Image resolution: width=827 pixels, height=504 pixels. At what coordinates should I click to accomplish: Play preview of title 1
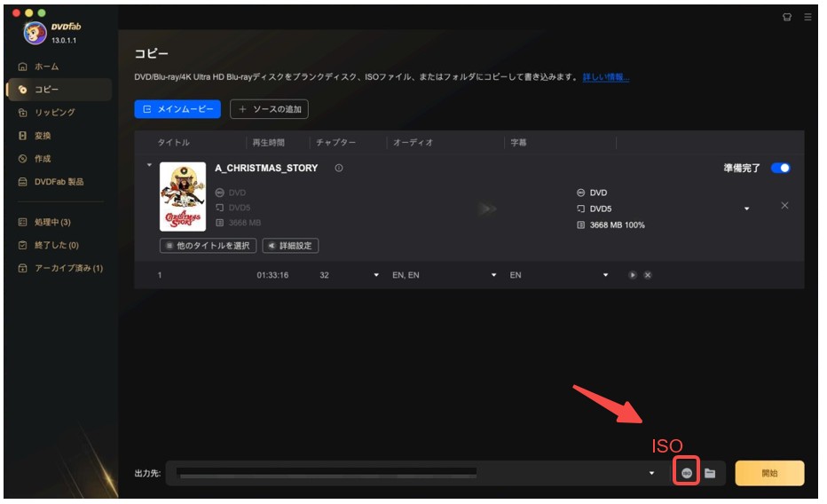[x=632, y=275]
